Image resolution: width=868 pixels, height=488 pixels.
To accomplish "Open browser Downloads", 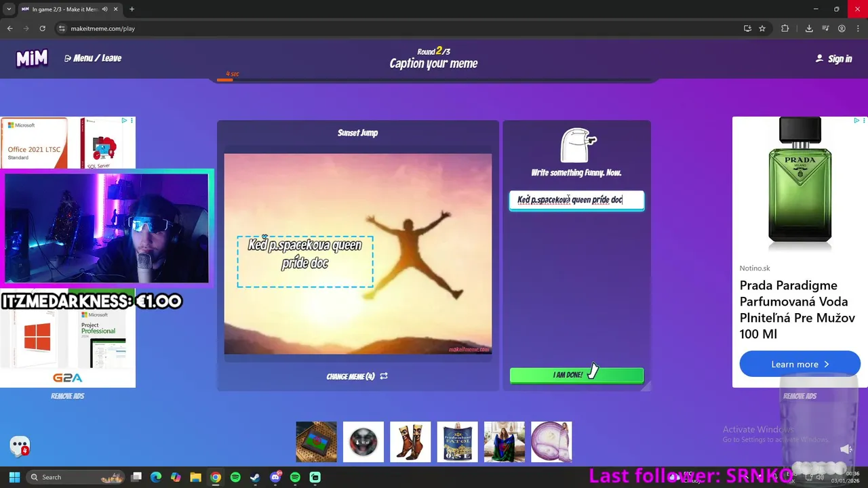I will click(x=809, y=28).
